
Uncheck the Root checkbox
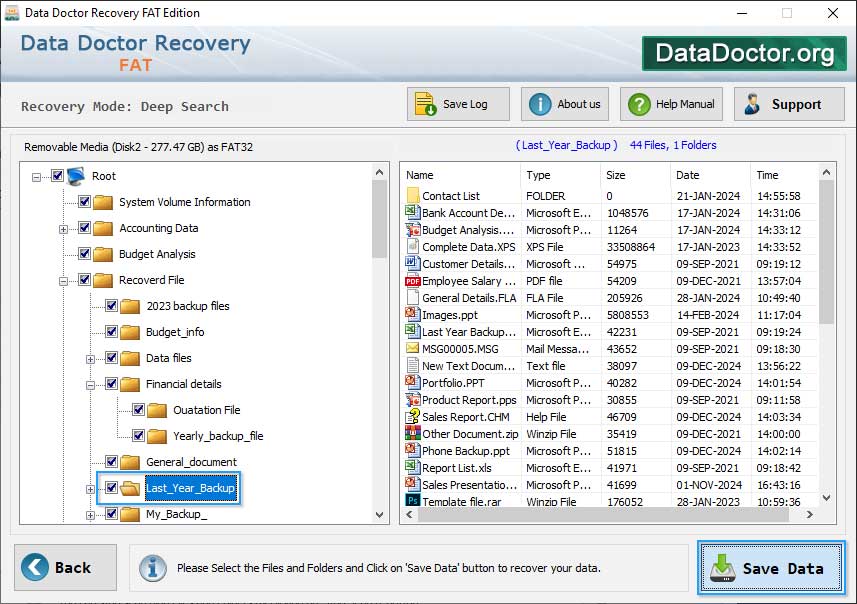point(57,175)
